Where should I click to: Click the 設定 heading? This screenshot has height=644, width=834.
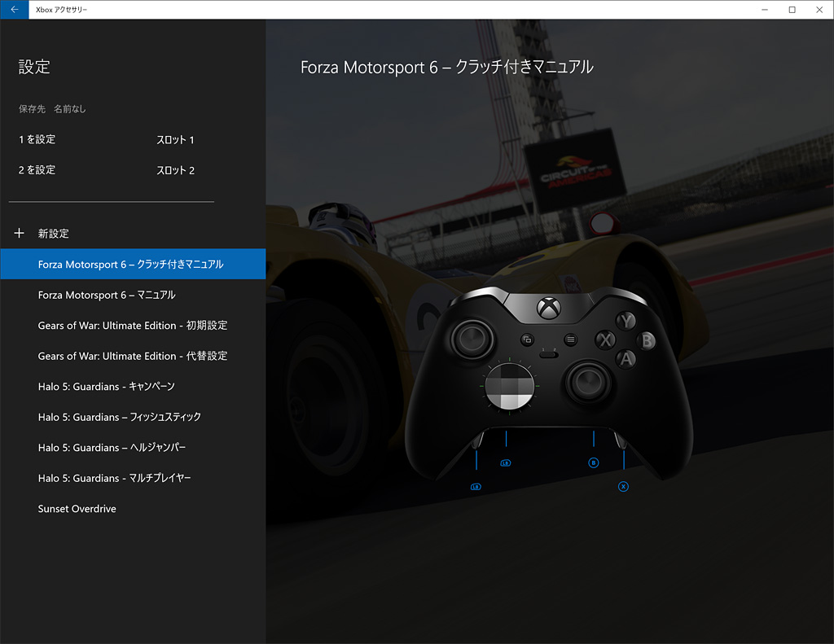pyautogui.click(x=34, y=67)
